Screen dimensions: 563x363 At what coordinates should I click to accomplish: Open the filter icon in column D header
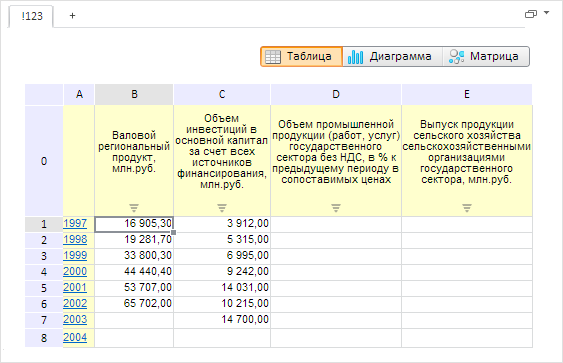pos(336,208)
